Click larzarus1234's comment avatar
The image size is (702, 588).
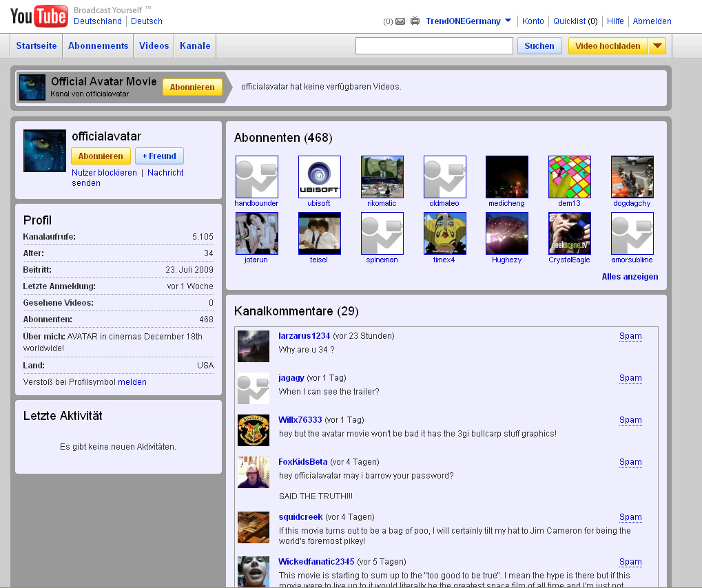tap(254, 346)
